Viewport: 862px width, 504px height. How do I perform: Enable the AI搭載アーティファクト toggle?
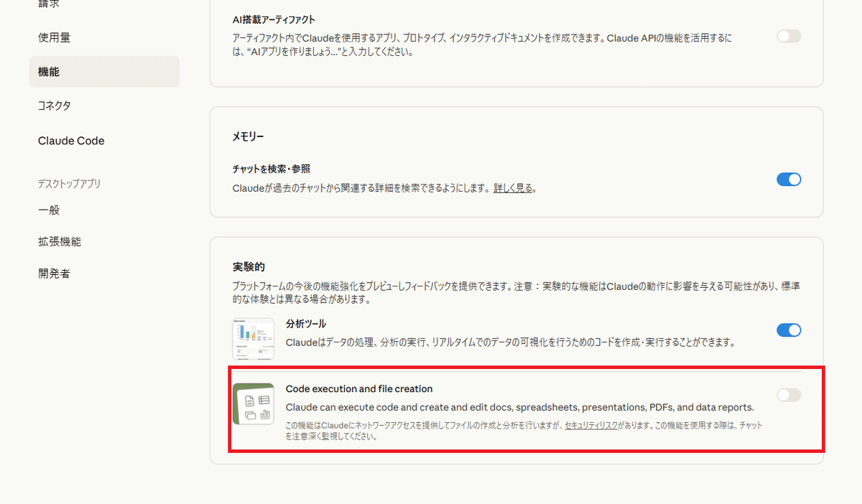[789, 36]
